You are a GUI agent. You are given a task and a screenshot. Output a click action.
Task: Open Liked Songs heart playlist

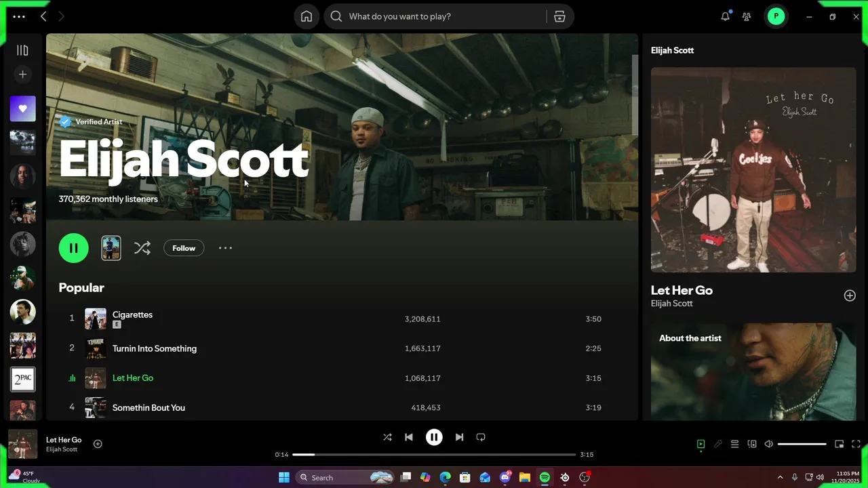22,108
